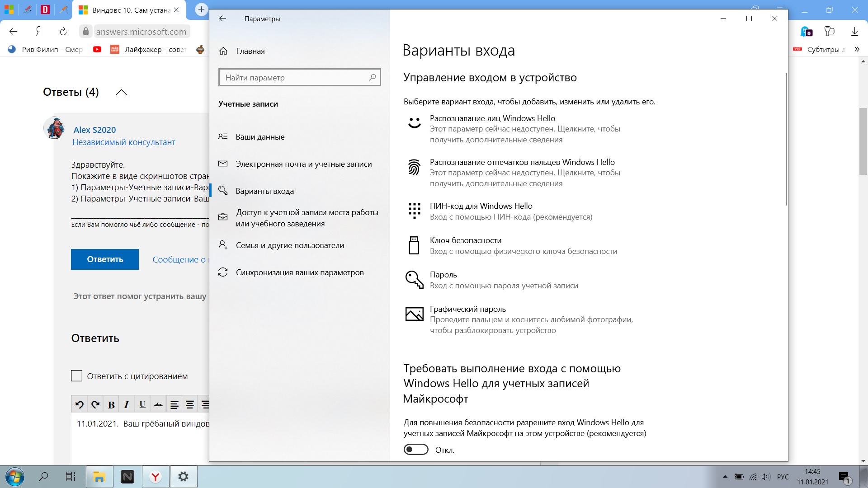Check Ответить с цитированием checkbox

coord(77,376)
